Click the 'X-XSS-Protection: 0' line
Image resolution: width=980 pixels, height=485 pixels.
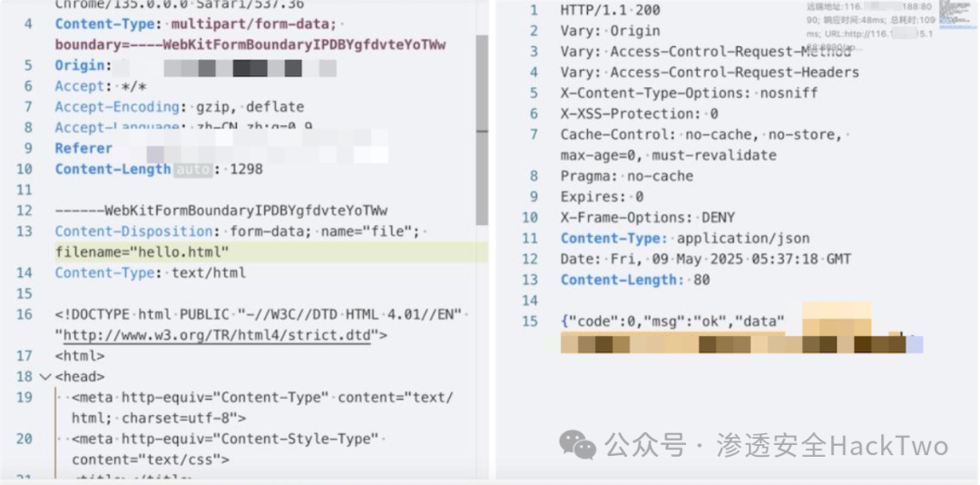tap(640, 114)
